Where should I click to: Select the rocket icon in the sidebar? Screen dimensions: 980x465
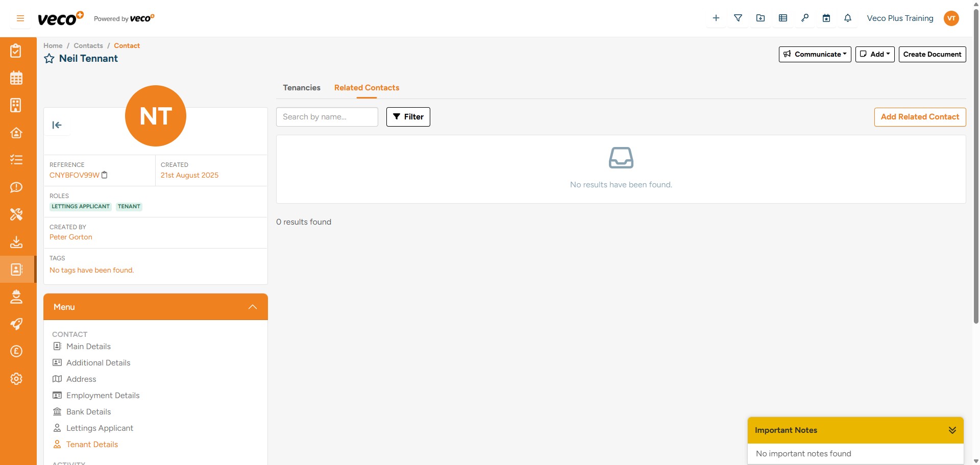[x=16, y=324]
